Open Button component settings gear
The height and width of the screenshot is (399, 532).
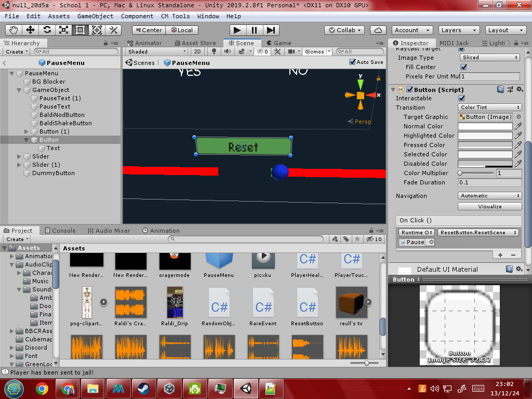[520, 89]
